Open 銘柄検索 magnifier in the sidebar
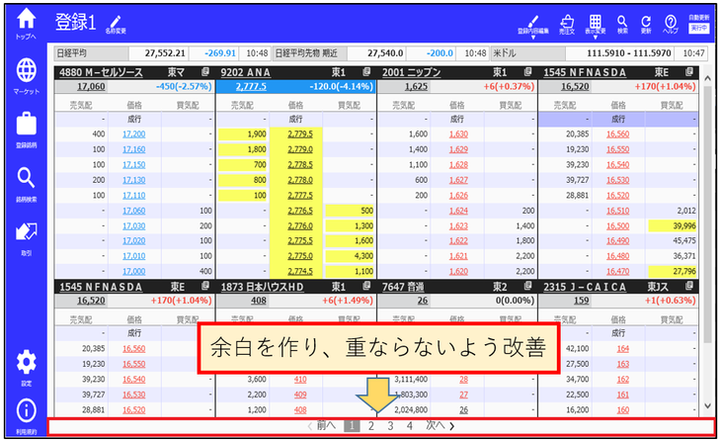 pyautogui.click(x=26, y=184)
